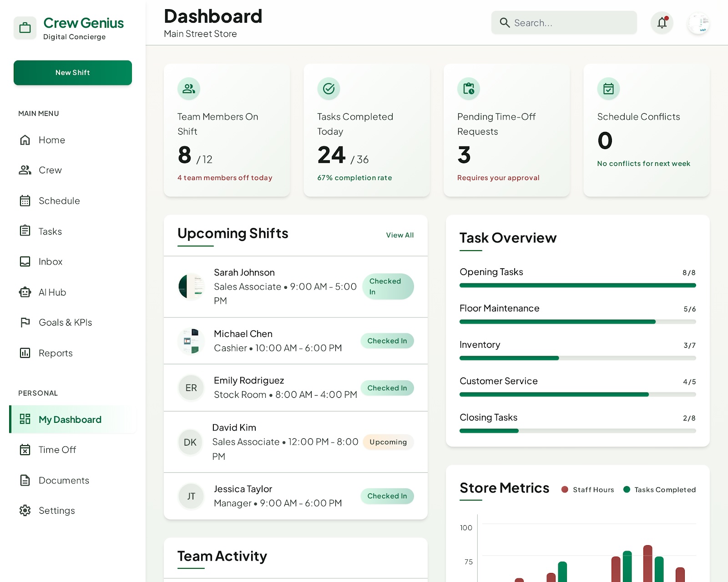Click View All in Upcoming Shifts
Image resolution: width=728 pixels, height=582 pixels.
[400, 235]
